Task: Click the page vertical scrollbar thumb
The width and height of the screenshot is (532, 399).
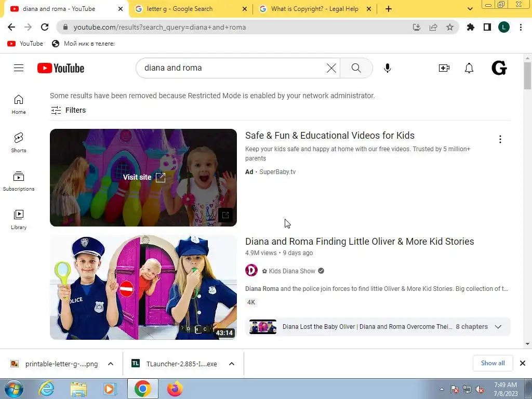Action: (528, 76)
